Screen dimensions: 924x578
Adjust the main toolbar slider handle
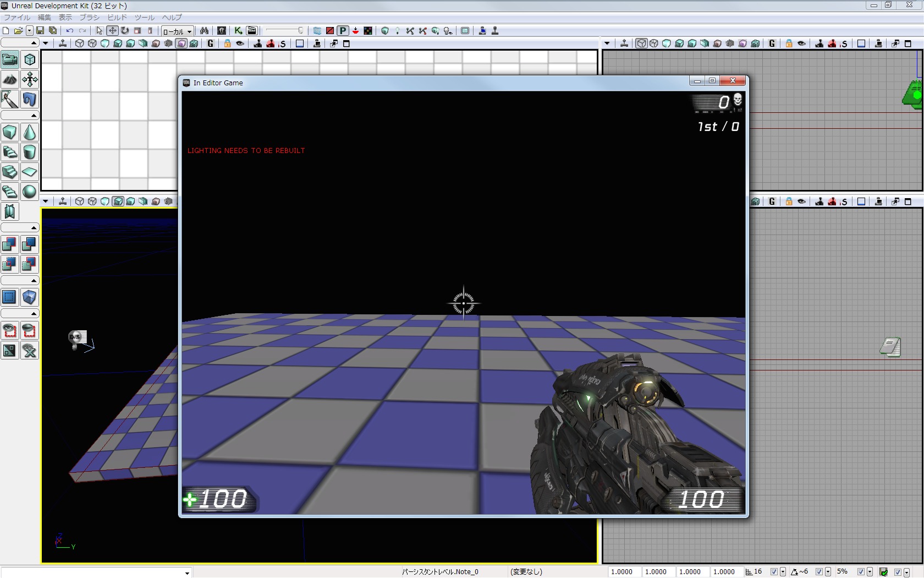300,31
